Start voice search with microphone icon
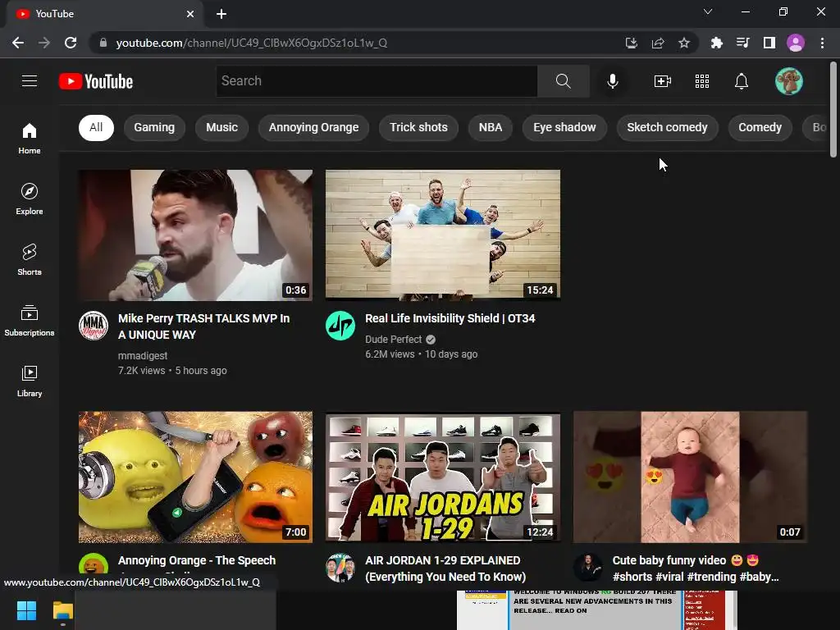The height and width of the screenshot is (630, 840). coord(612,81)
